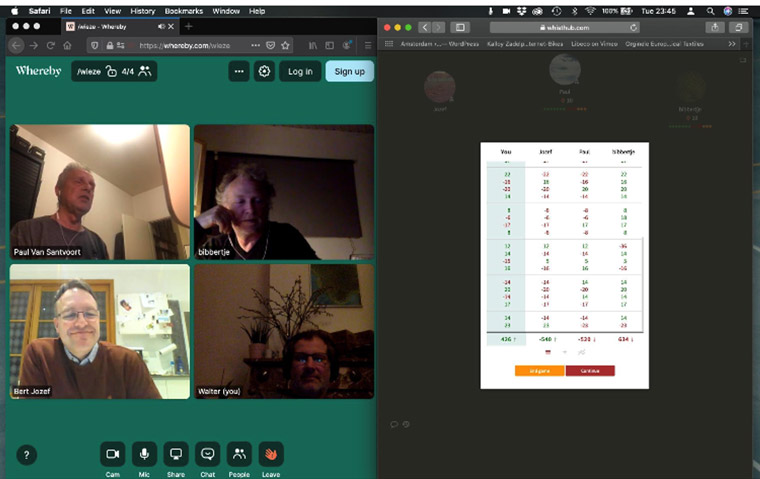Open Firefox page actions three-dot menu
This screenshot has width=760, height=479.
click(255, 46)
